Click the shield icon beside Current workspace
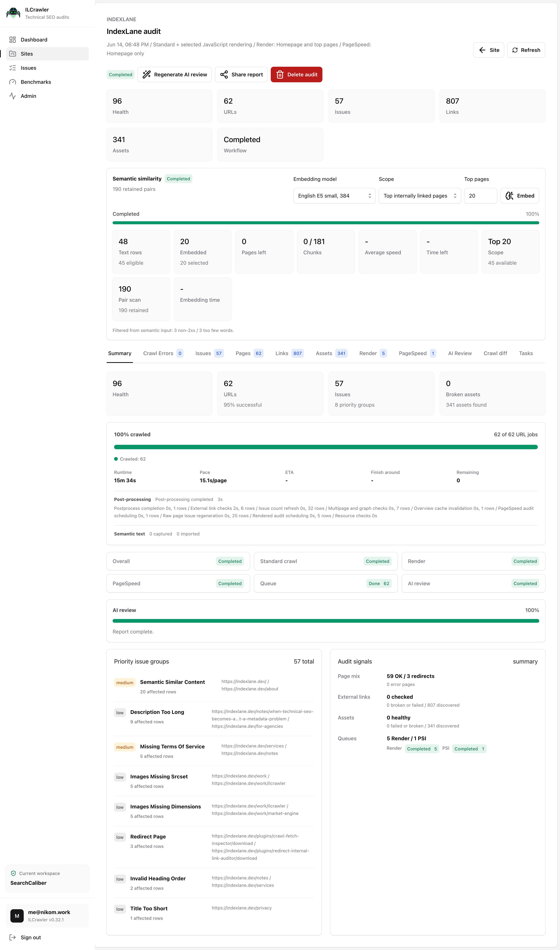The height and width of the screenshot is (950, 560). (x=13, y=873)
